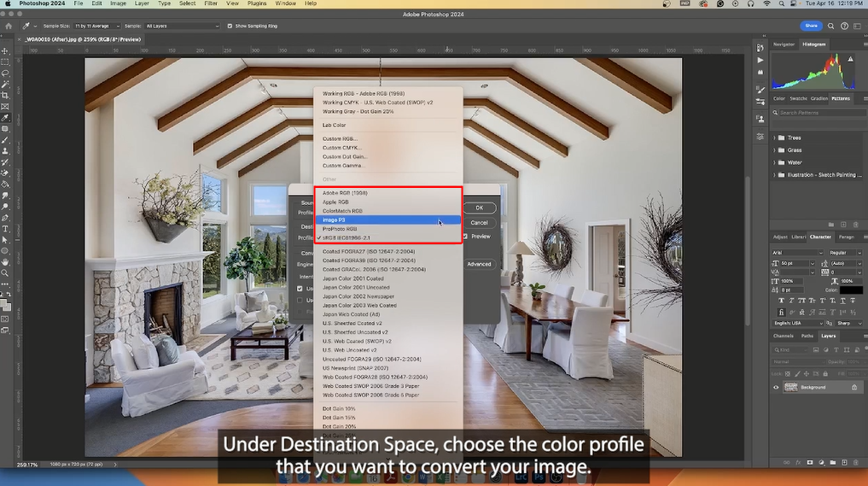The width and height of the screenshot is (868, 486).
Task: Click font size 50 pt field
Action: coord(795,263)
